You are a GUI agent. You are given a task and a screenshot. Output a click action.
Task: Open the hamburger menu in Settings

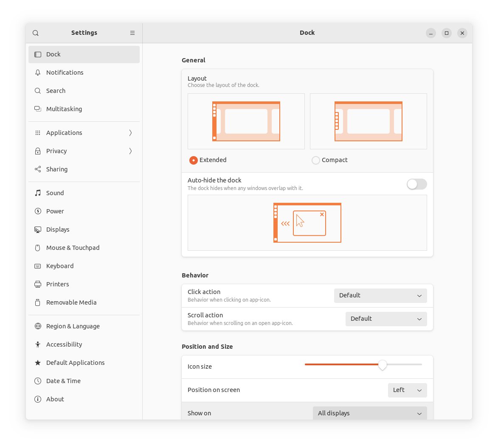[132, 33]
